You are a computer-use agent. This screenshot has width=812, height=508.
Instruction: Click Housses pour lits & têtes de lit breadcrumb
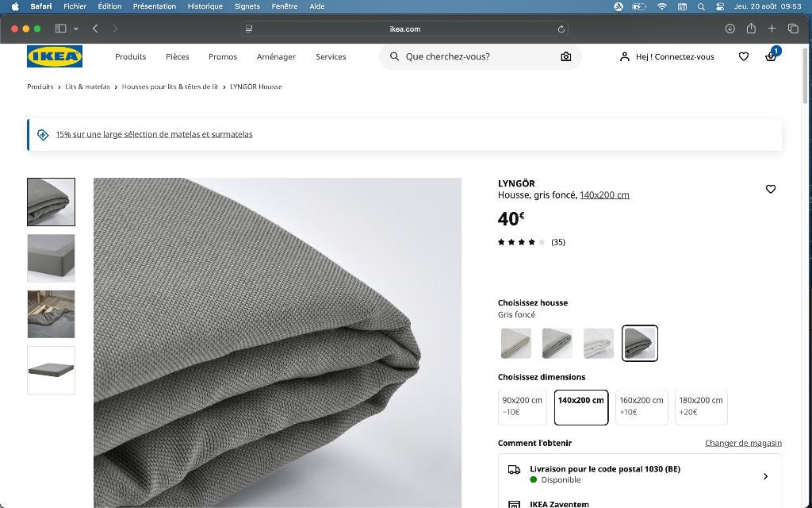click(x=170, y=87)
